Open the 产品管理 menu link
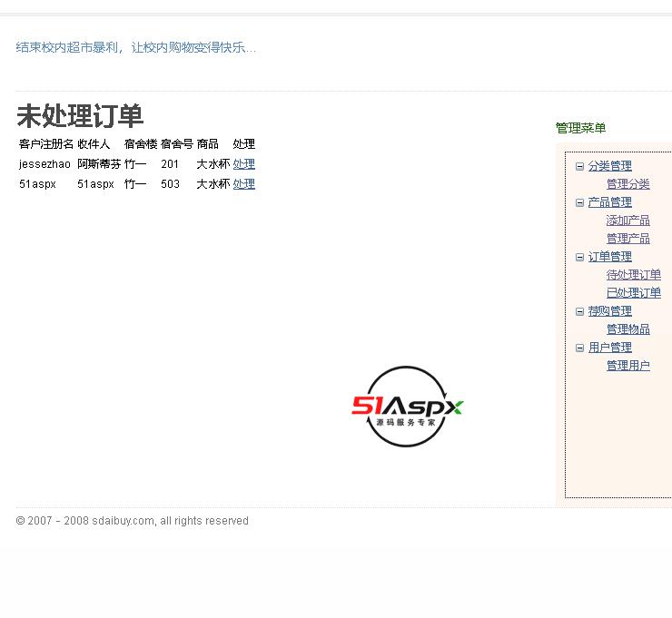Screen dimensions: 672x618 (x=609, y=202)
